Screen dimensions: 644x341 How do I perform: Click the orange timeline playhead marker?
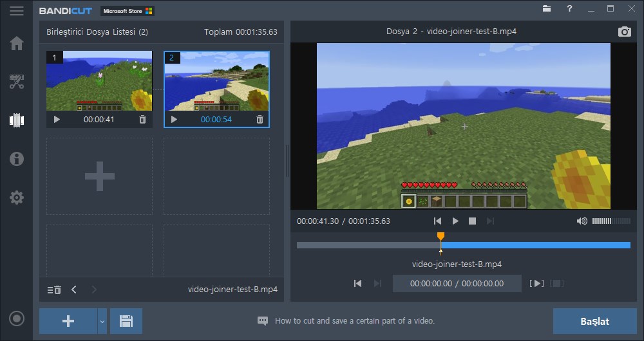point(440,236)
